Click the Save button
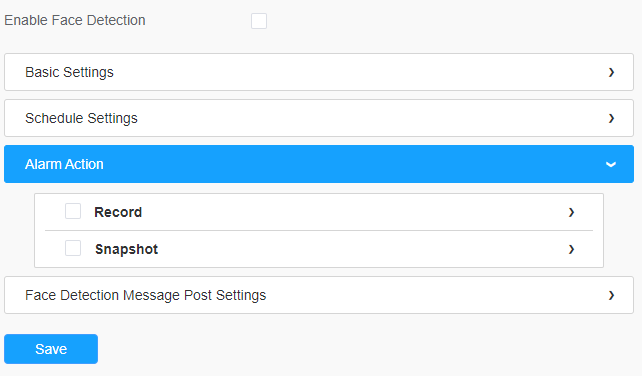The width and height of the screenshot is (642, 376). tap(51, 349)
